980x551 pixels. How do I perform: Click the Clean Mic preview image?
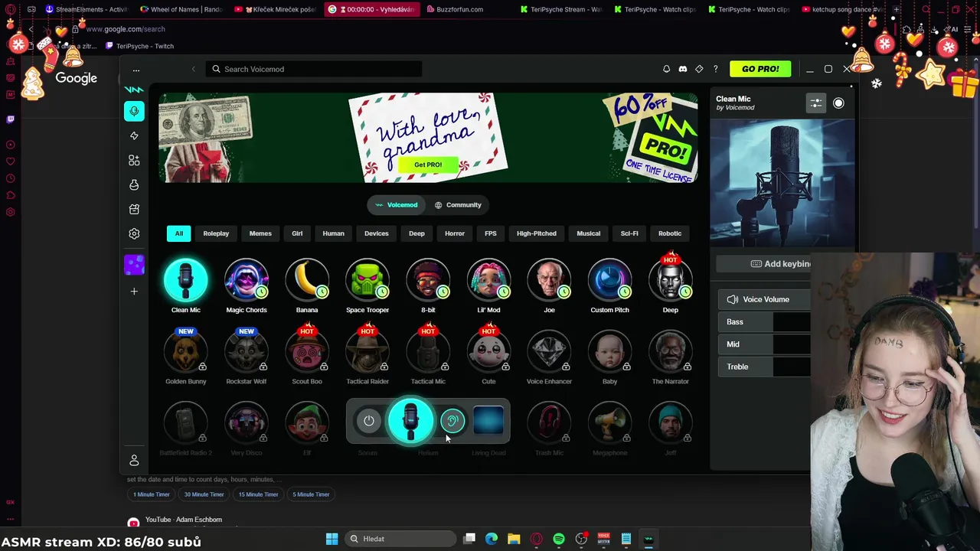coord(782,184)
